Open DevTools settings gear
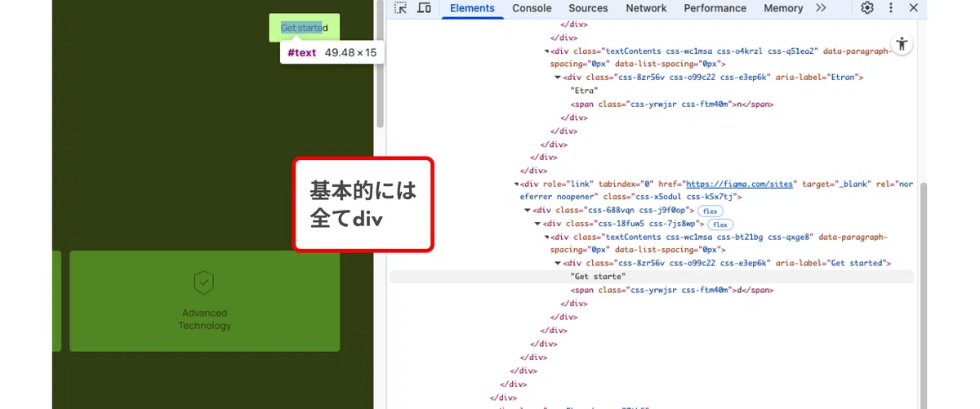This screenshot has height=409, width=980. point(867,8)
